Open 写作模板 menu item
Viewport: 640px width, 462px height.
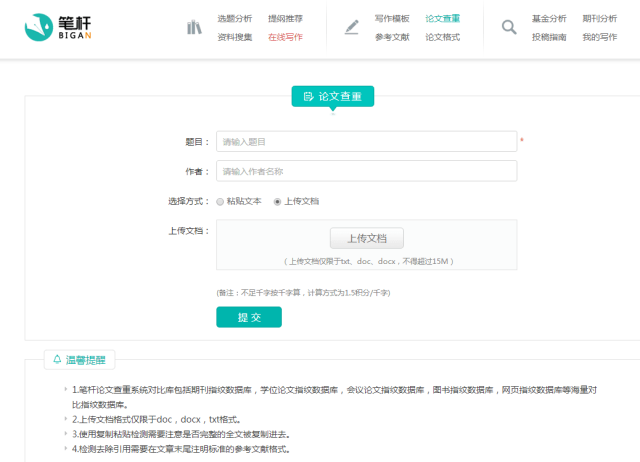(392, 18)
